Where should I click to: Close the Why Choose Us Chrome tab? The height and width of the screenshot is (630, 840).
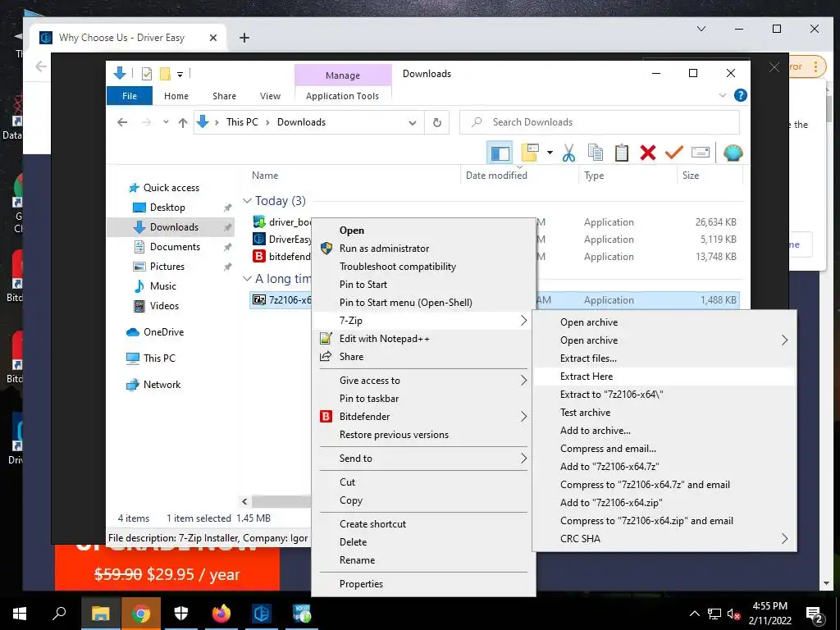(213, 38)
